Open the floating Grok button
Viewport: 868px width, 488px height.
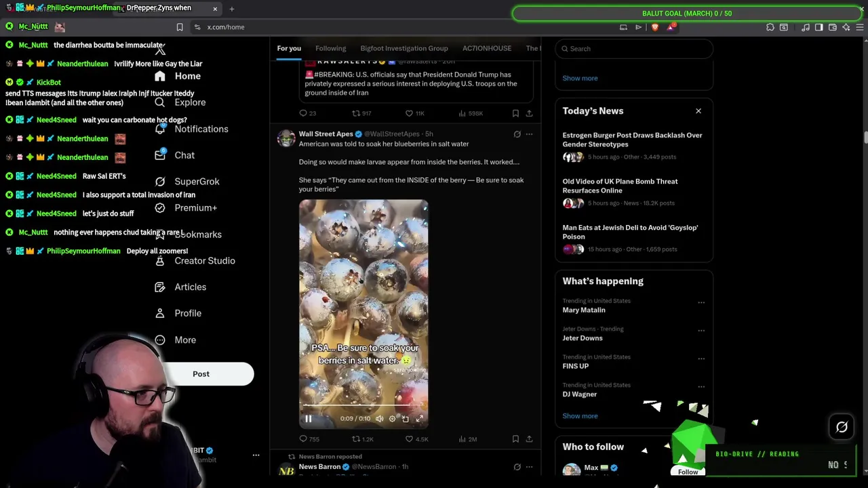842,427
